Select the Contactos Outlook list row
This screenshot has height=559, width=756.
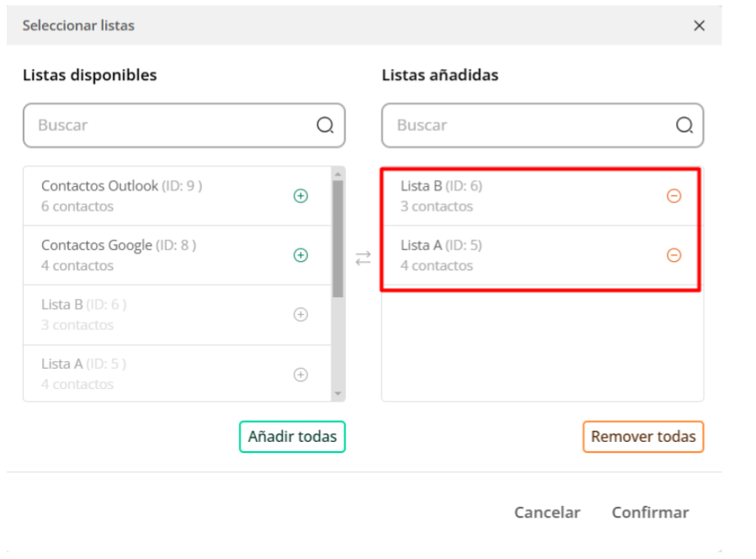[178, 196]
